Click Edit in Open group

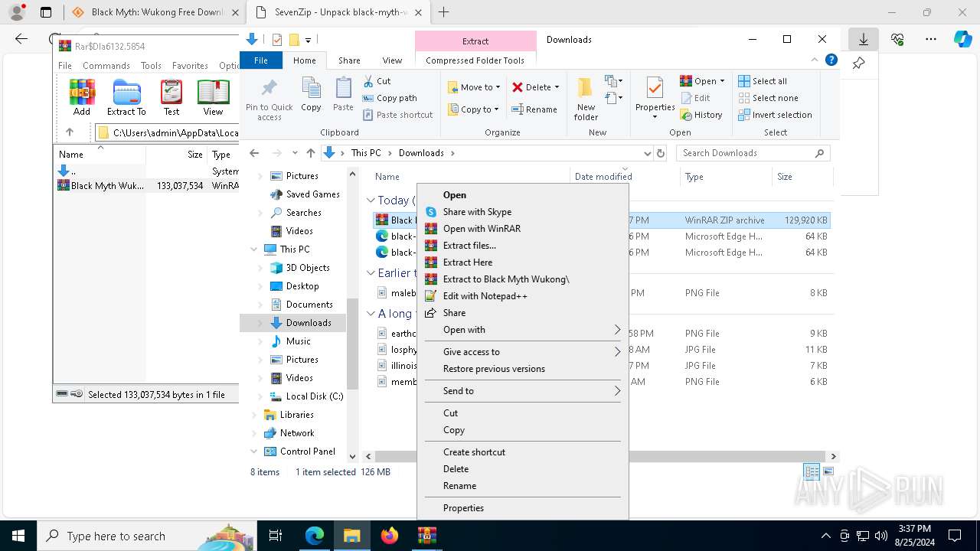(694, 98)
